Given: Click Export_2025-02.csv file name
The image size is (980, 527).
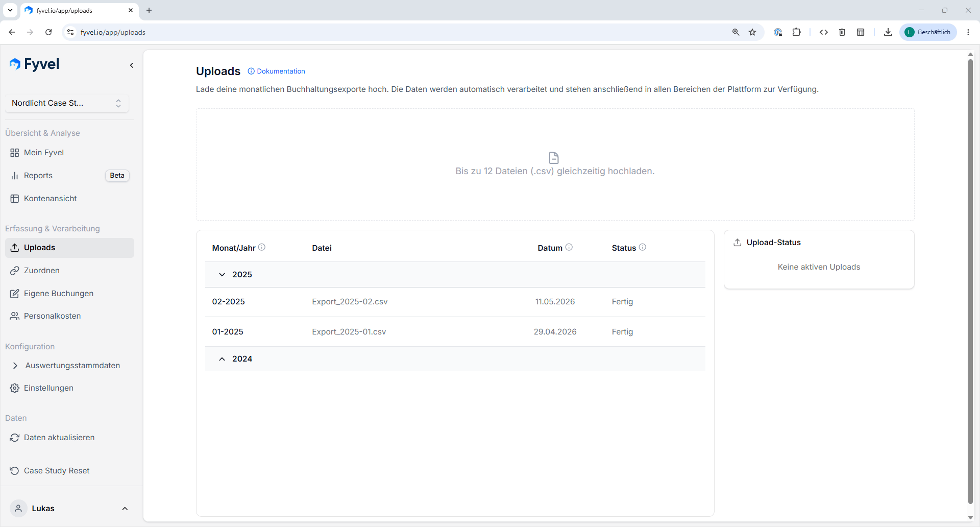Looking at the screenshot, I should click(x=350, y=302).
